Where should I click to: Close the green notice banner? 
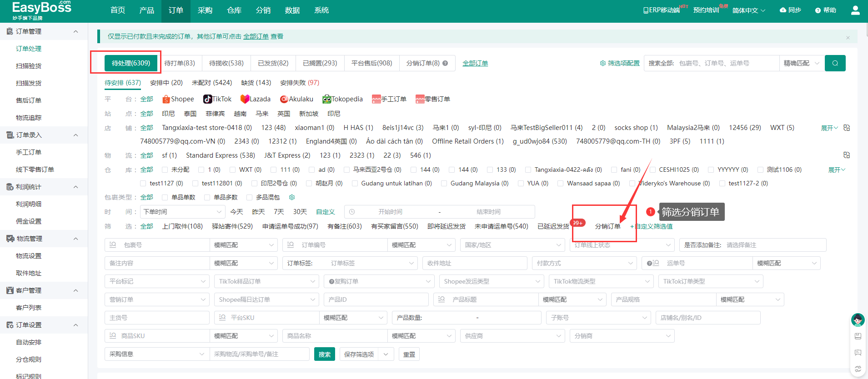pyautogui.click(x=848, y=38)
